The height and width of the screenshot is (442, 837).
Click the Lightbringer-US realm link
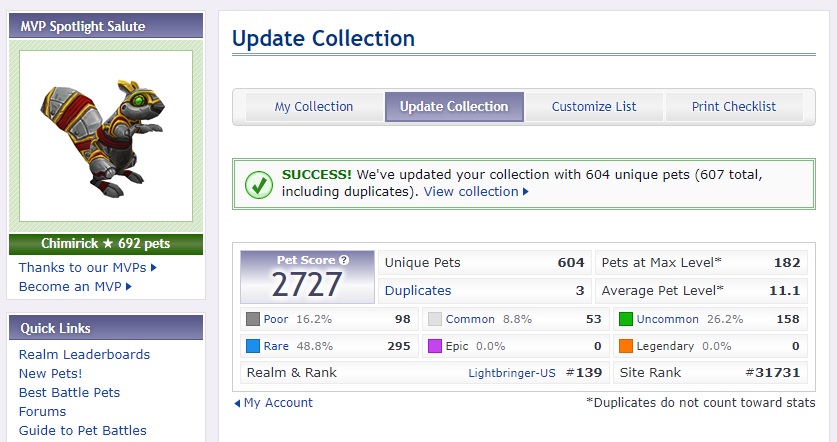point(510,373)
